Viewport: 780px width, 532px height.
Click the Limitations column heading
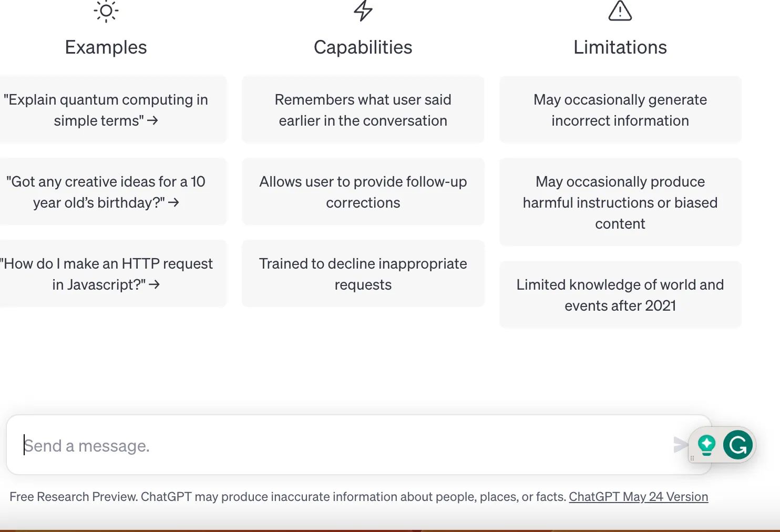tap(620, 47)
